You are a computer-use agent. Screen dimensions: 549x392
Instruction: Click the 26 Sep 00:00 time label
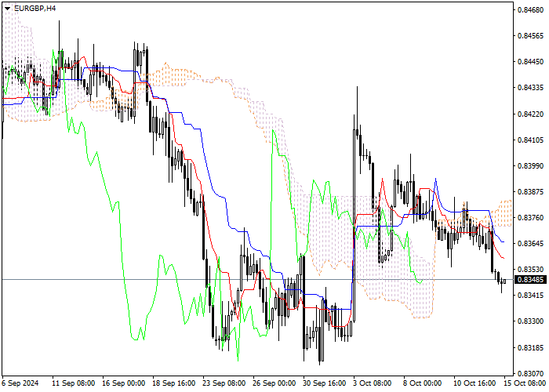(274, 383)
